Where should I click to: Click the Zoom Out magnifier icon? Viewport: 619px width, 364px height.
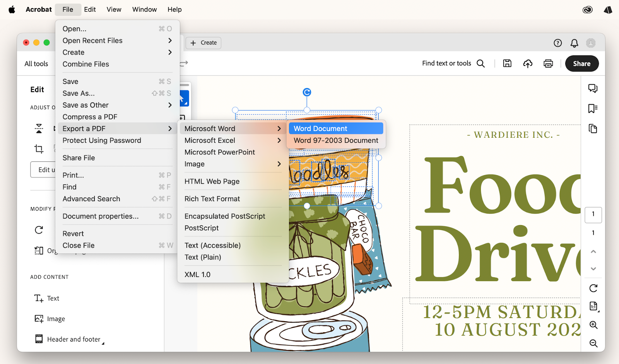(593, 343)
